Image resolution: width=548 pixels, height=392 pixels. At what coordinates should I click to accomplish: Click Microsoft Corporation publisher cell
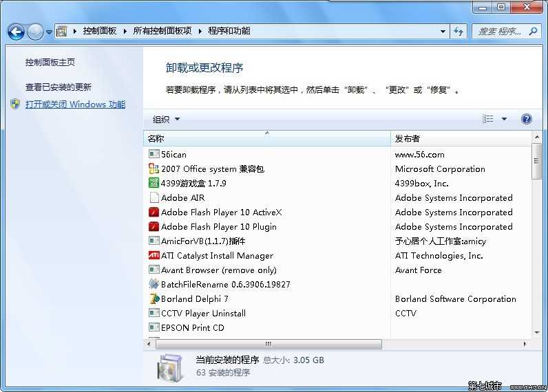tap(440, 169)
